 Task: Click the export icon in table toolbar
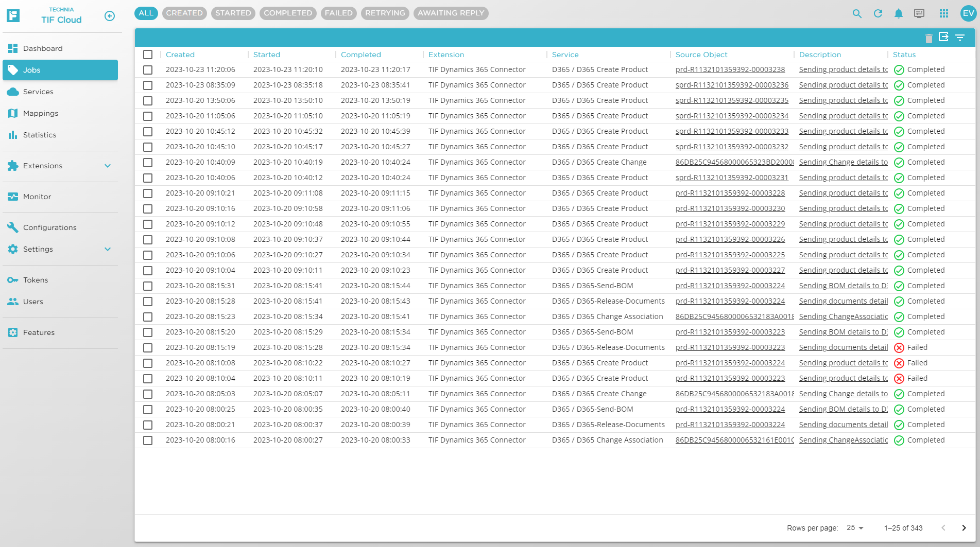click(943, 37)
